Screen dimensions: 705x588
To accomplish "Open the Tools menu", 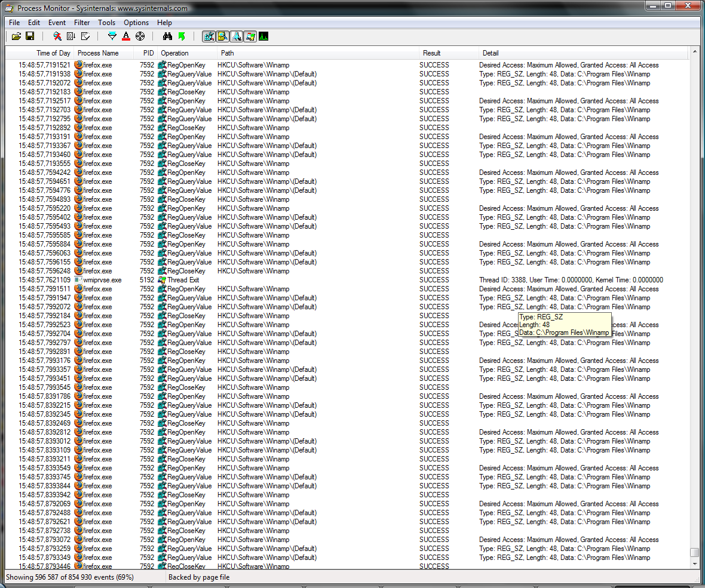I will pos(106,23).
